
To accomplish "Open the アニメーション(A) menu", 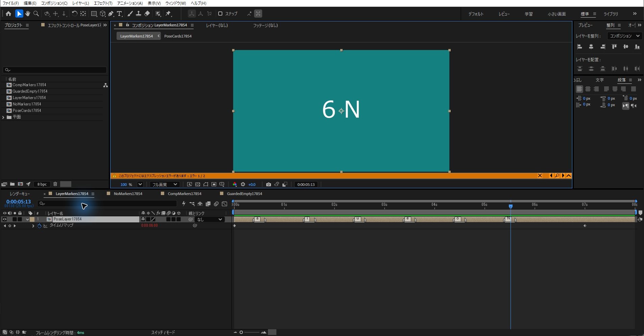I will click(x=130, y=3).
